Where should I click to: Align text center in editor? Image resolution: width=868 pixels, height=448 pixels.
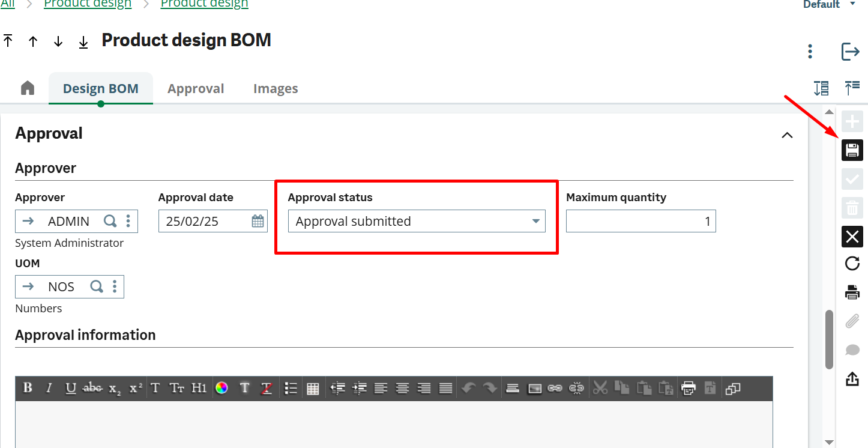tap(402, 389)
